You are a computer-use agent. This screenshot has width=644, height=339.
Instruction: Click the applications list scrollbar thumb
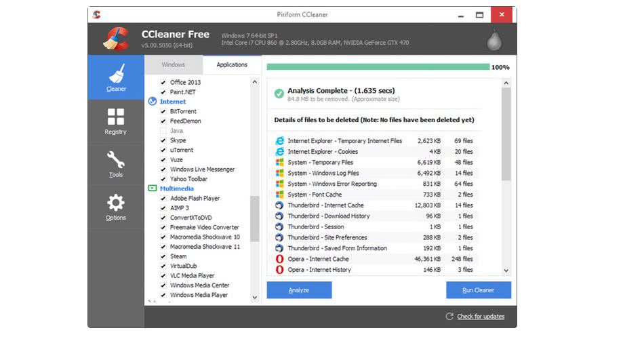[x=255, y=218]
